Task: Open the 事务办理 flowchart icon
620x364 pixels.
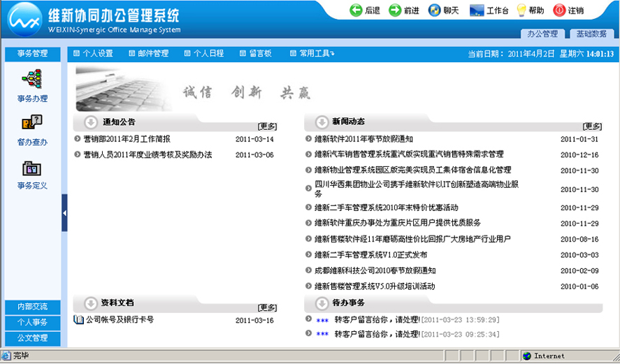Action: (32, 79)
